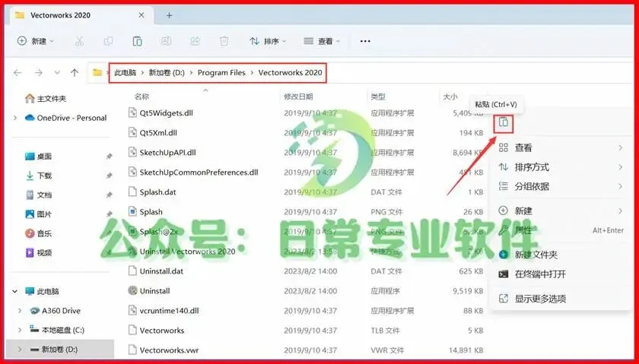The width and height of the screenshot is (639, 364).
Task: Open the Sort (排序) dropdown
Action: 268,41
